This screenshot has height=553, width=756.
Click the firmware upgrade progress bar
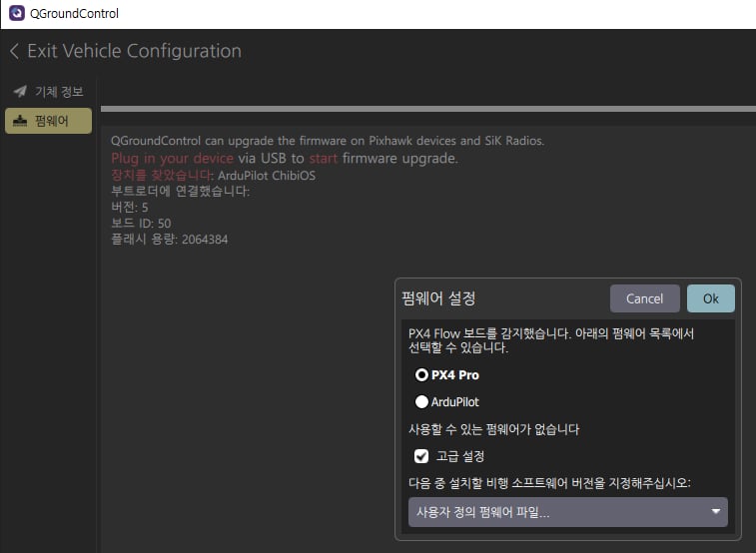(x=427, y=109)
